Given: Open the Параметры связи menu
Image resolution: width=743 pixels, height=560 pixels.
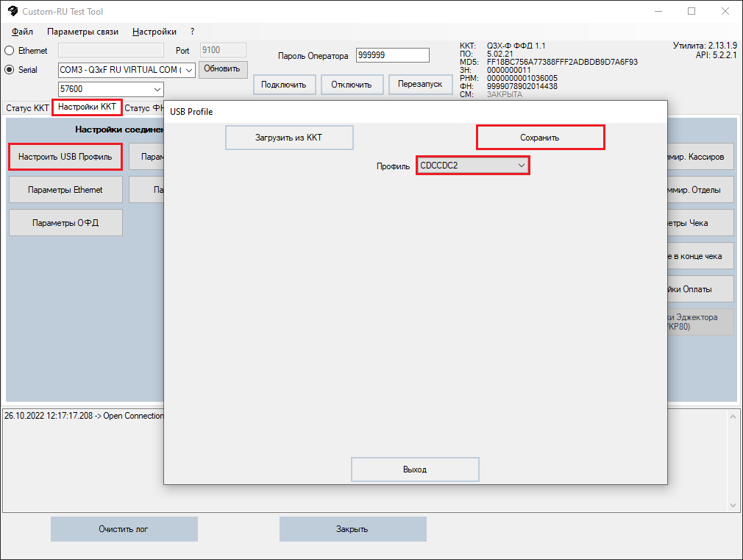Looking at the screenshot, I should [82, 32].
